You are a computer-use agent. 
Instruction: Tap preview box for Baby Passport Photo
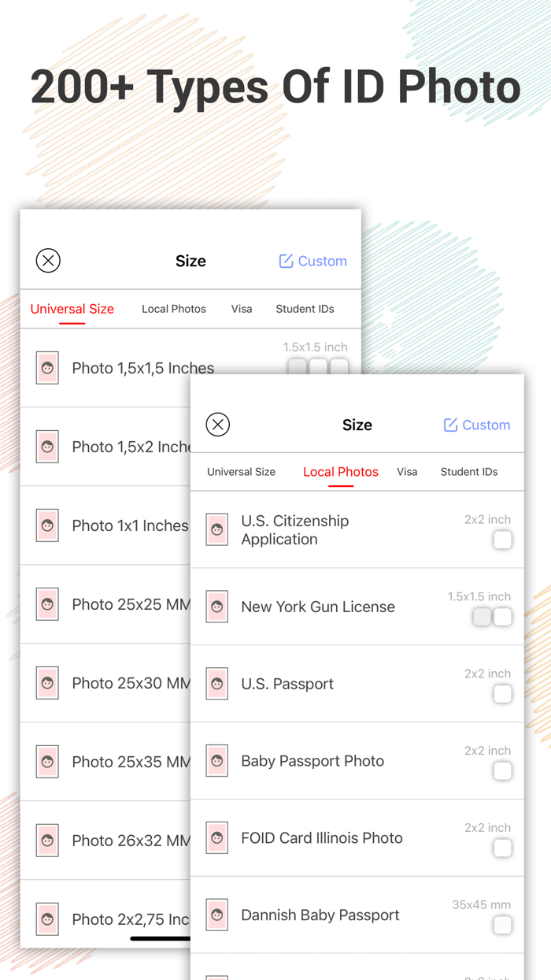[502, 771]
